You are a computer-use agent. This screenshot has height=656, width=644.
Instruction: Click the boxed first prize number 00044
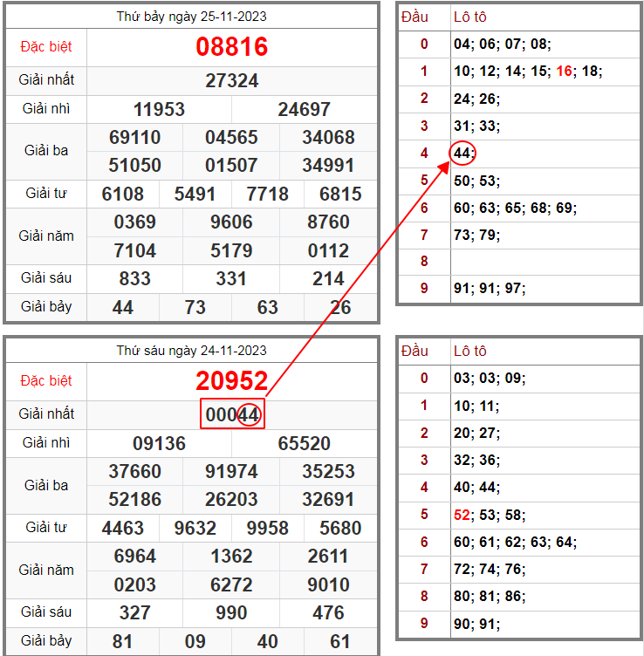(232, 415)
